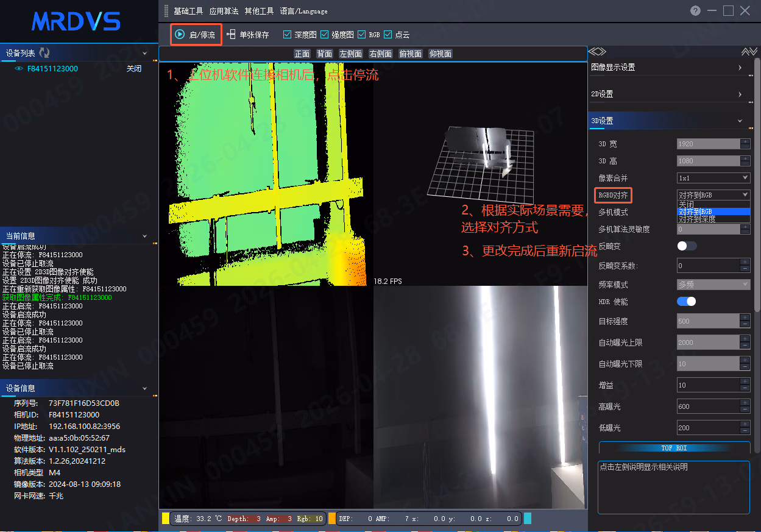Expand the 图像显示设置 section
This screenshot has width=761, height=532.
coord(669,67)
